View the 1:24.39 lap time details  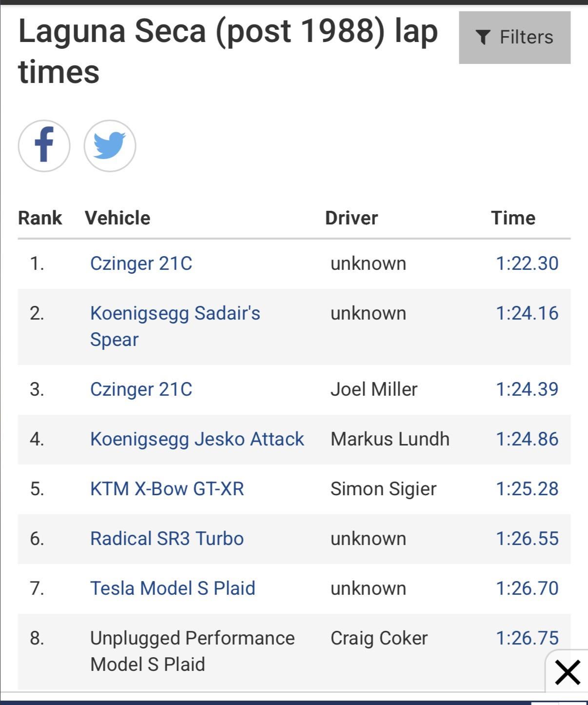[527, 389]
